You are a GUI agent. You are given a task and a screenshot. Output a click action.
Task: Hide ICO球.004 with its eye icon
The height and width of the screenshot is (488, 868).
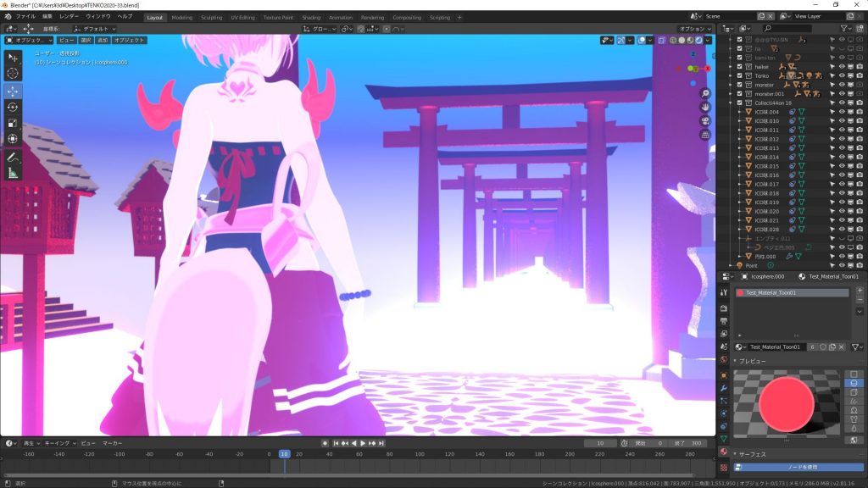point(842,112)
